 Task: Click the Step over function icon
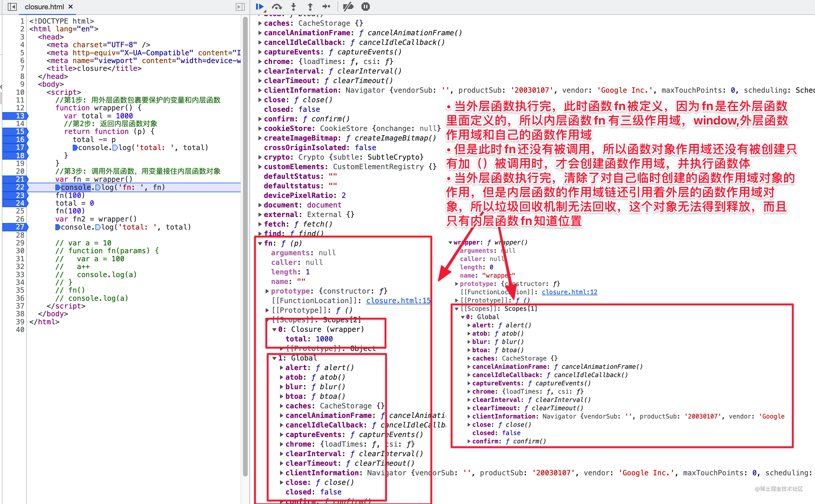[276, 7]
